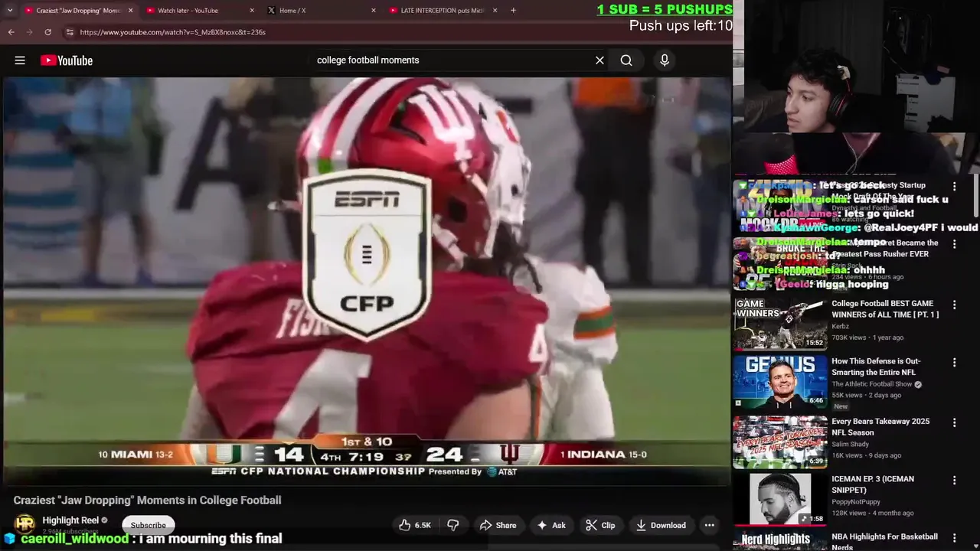Open options for How This Defense video
Screen dimensions: 980x551
[954, 362]
